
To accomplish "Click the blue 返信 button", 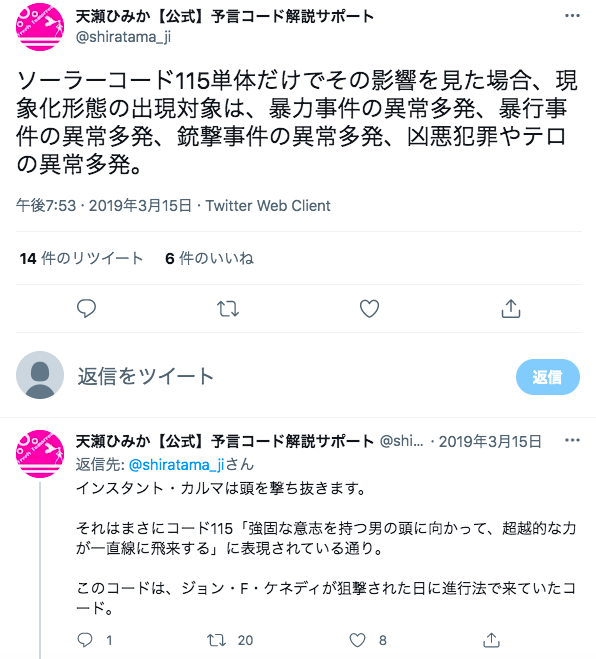I will pos(548,377).
